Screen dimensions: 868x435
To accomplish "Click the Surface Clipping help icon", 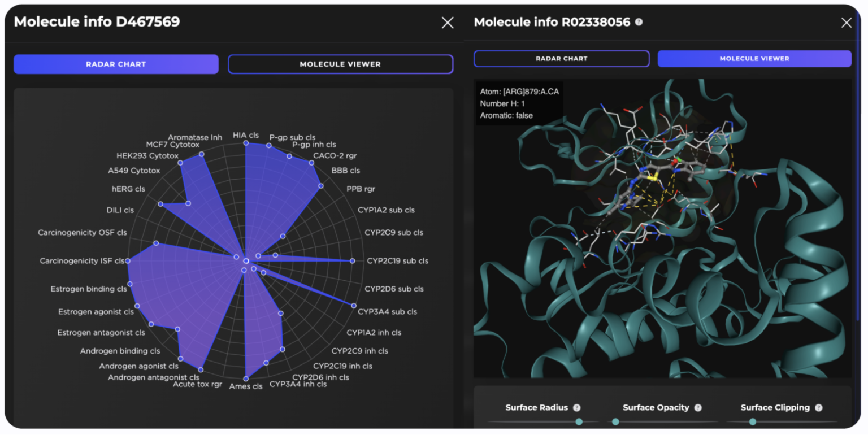I will coord(818,407).
